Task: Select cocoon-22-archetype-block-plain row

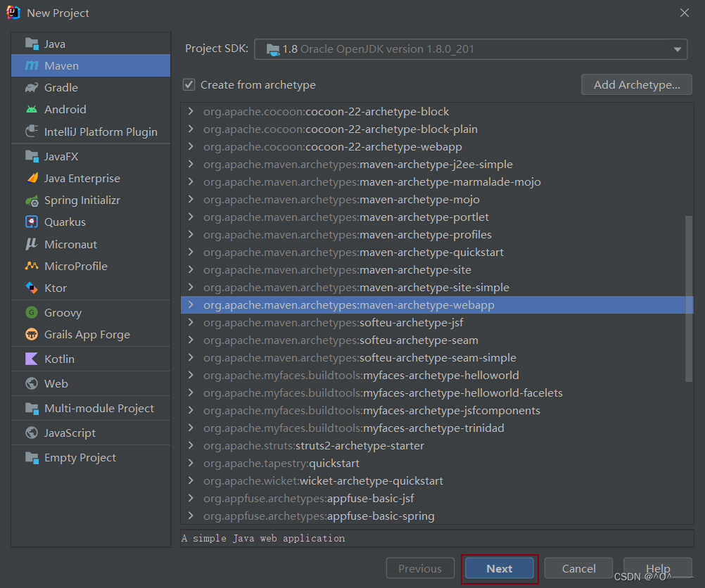Action: coord(436,129)
